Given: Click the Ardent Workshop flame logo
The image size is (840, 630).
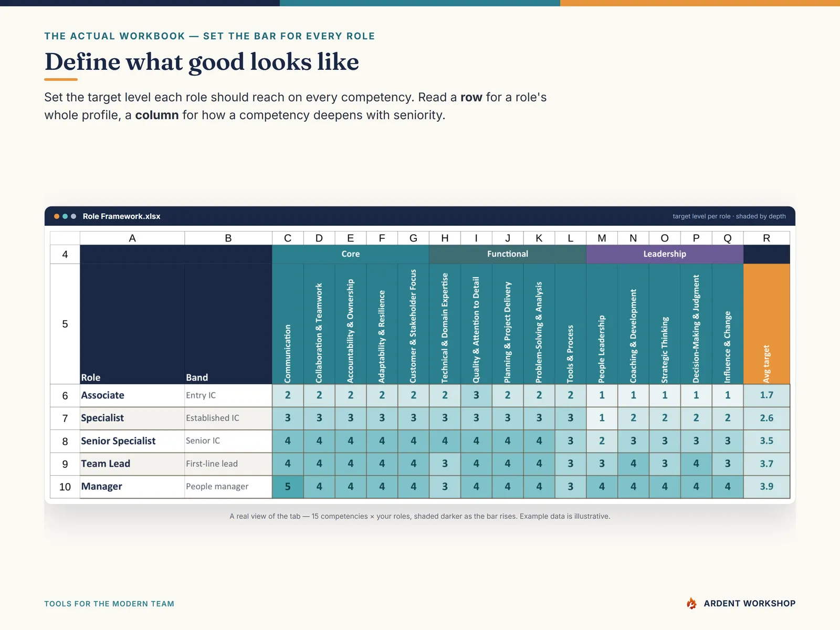Looking at the screenshot, I should (x=692, y=603).
